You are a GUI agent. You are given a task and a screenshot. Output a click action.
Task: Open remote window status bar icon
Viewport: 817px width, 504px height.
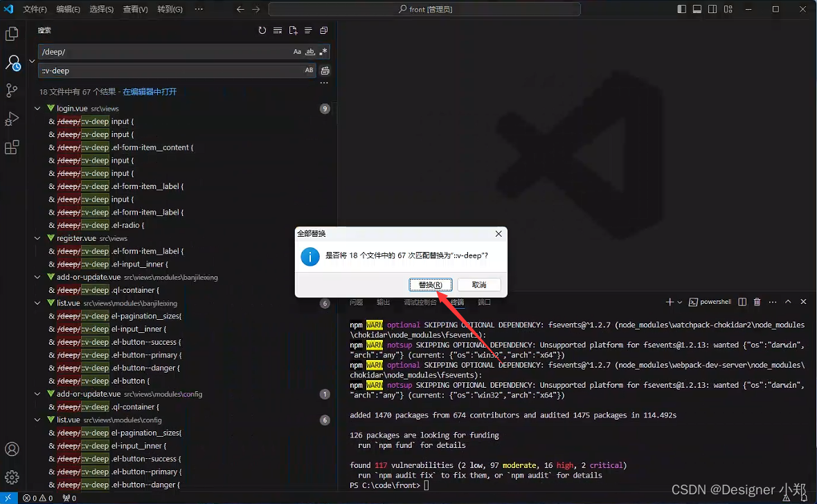8,498
